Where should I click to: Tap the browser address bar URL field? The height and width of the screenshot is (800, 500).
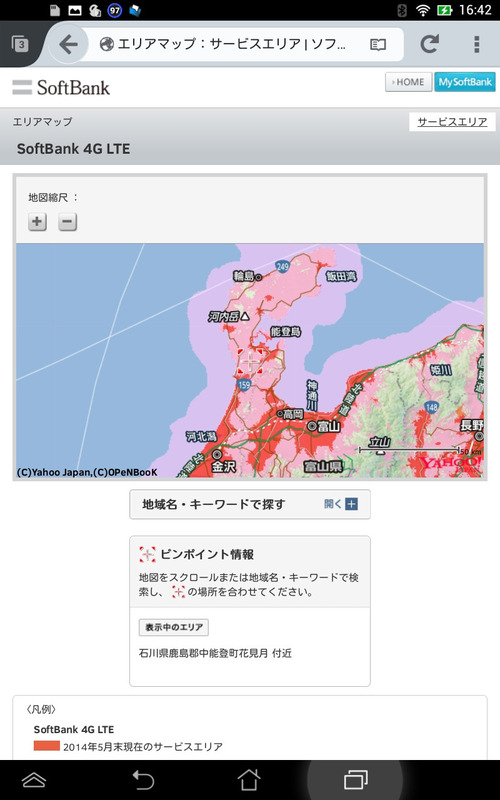232,44
